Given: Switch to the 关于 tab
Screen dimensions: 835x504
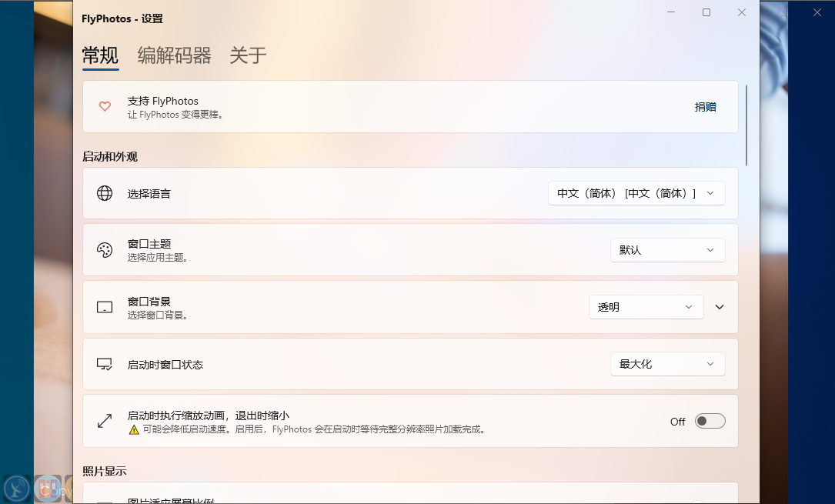Looking at the screenshot, I should [x=248, y=55].
